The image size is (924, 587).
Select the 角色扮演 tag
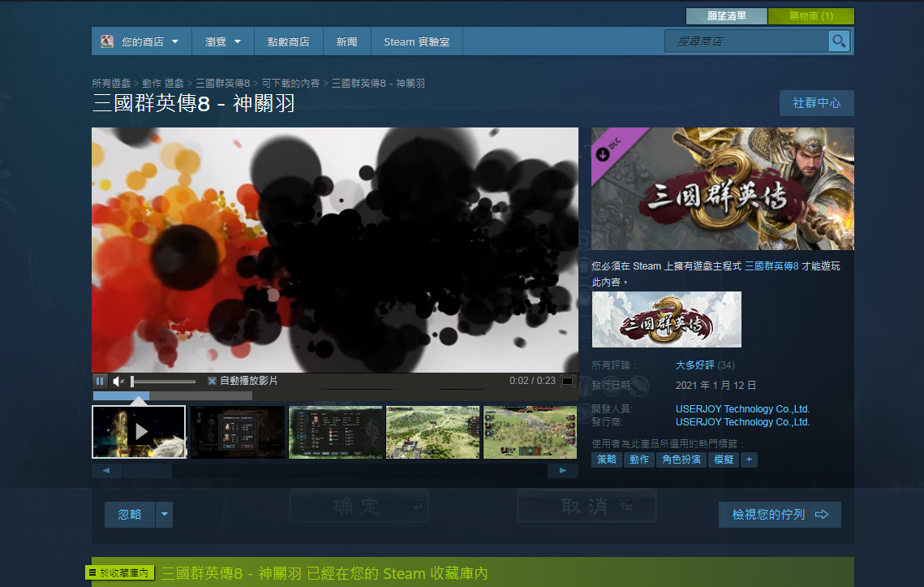click(681, 460)
